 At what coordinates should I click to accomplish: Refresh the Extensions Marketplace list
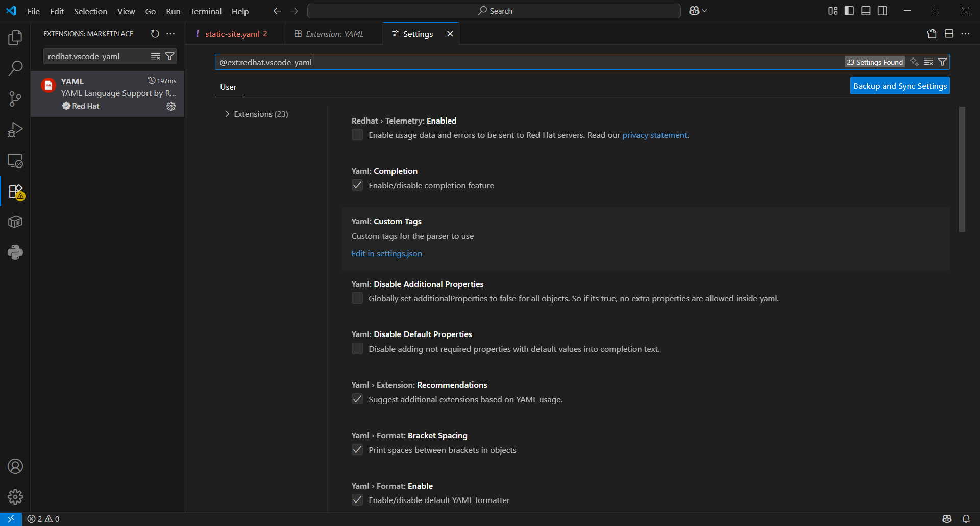(155, 34)
